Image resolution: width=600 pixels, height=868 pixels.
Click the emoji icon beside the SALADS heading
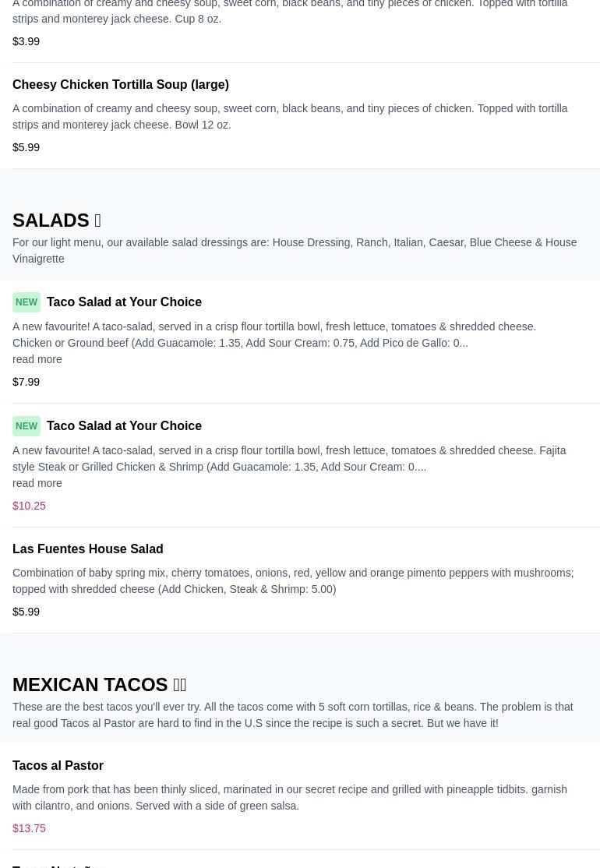coord(97,221)
